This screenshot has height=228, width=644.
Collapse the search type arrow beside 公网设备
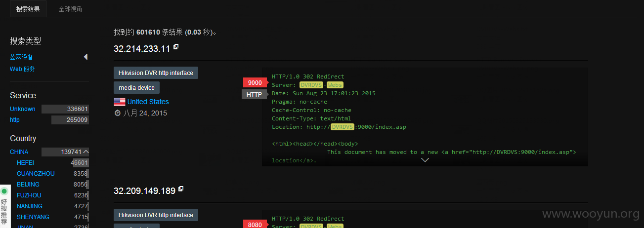(x=86, y=57)
